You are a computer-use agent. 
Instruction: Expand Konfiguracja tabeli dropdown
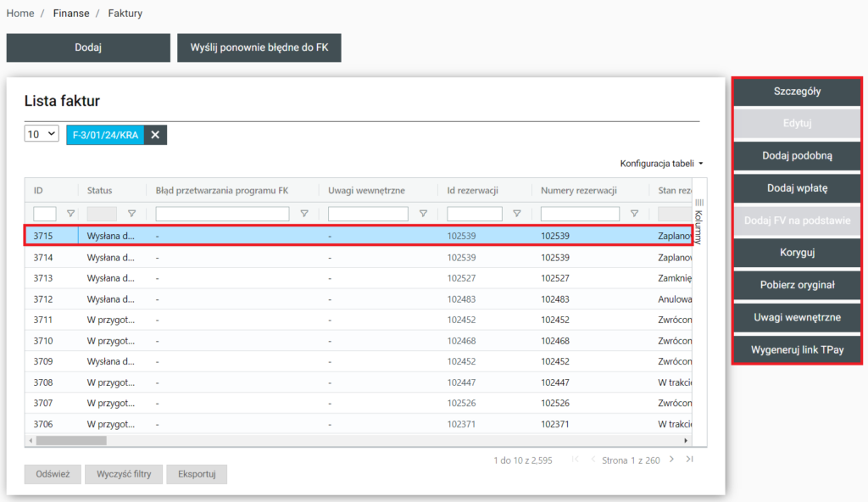[x=662, y=163]
